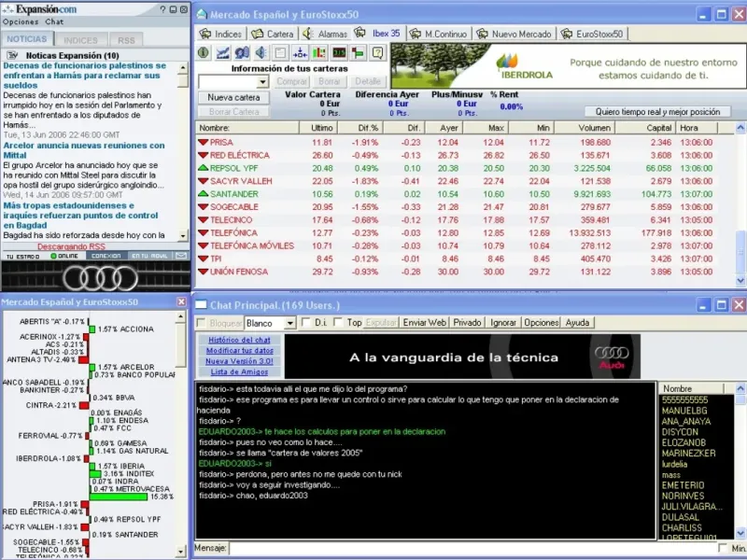This screenshot has width=747, height=560.
Task: Sort table by the Volumen column header
Action: point(585,128)
